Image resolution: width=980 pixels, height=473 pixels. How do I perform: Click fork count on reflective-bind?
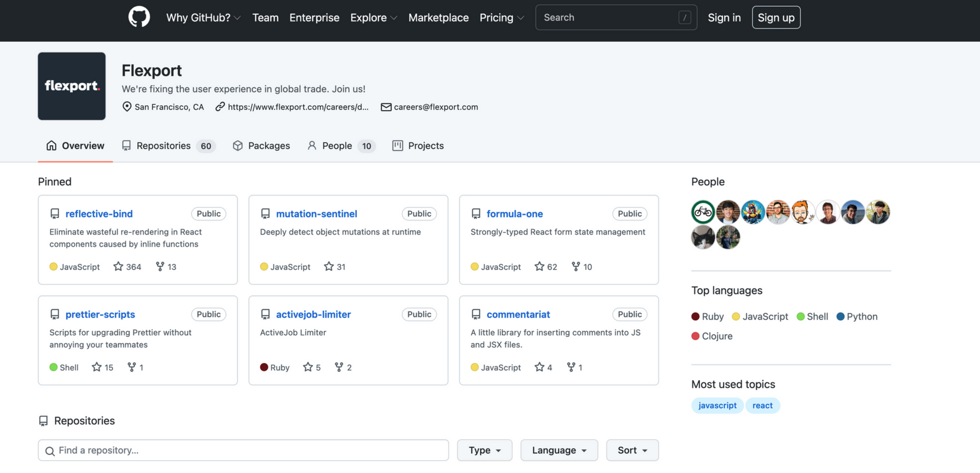tap(166, 267)
